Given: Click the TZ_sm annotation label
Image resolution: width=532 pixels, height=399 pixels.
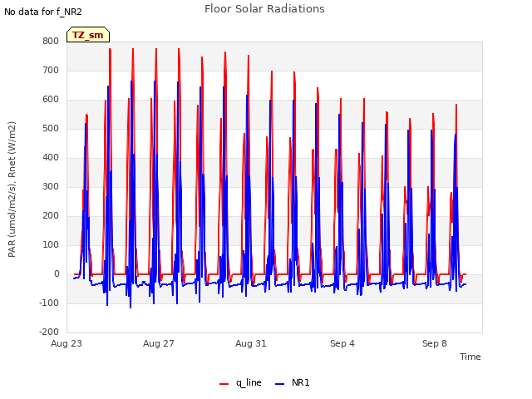Looking at the screenshot, I should (88, 35).
